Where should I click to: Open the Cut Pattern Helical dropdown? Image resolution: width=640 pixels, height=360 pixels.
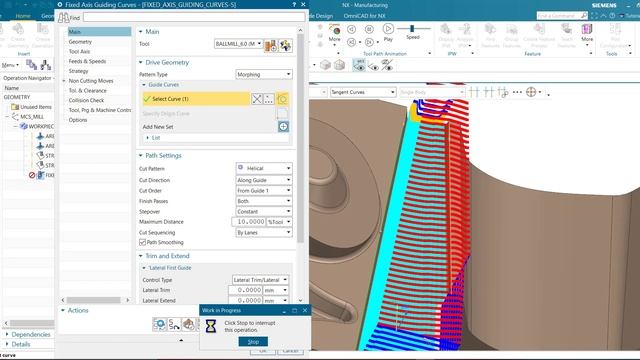click(264, 168)
